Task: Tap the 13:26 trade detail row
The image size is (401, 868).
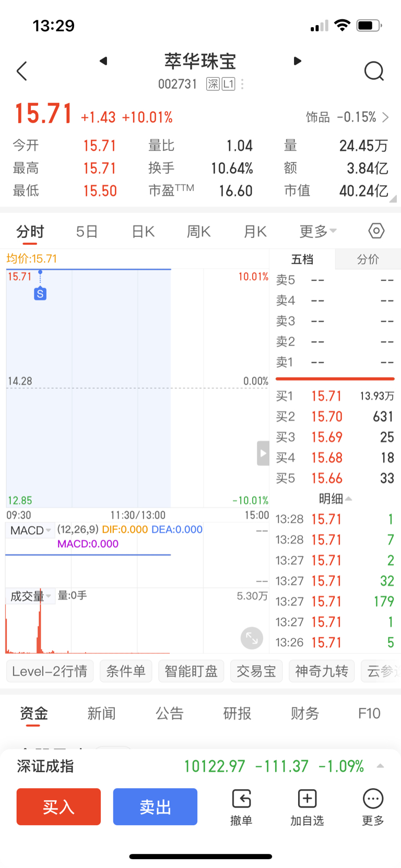Action: [335, 643]
